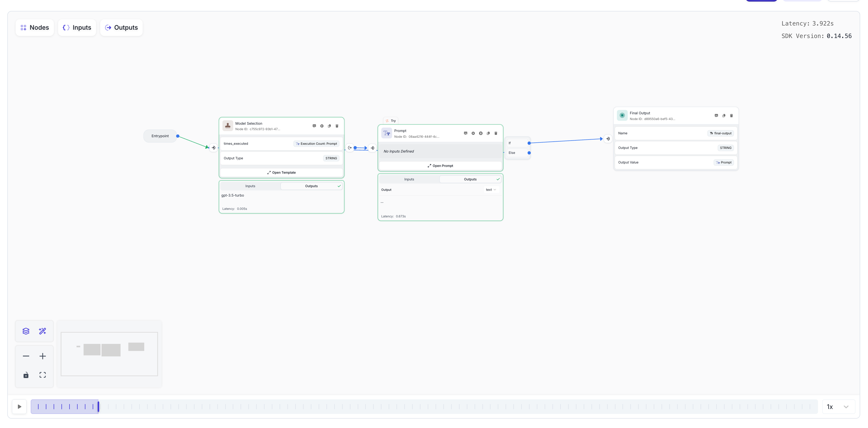
Task: Fit view with the fullscreen icon
Action: (x=42, y=375)
